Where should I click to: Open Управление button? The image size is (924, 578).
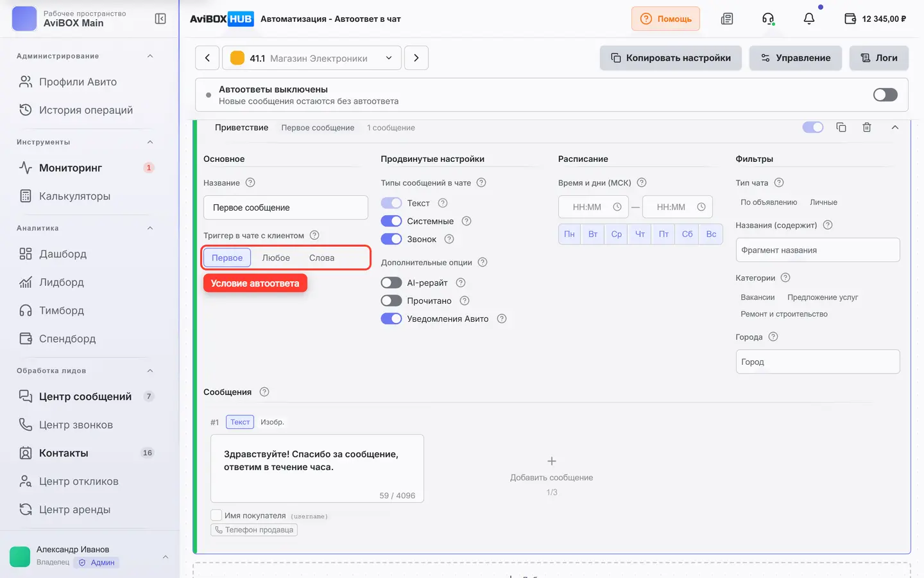(796, 58)
